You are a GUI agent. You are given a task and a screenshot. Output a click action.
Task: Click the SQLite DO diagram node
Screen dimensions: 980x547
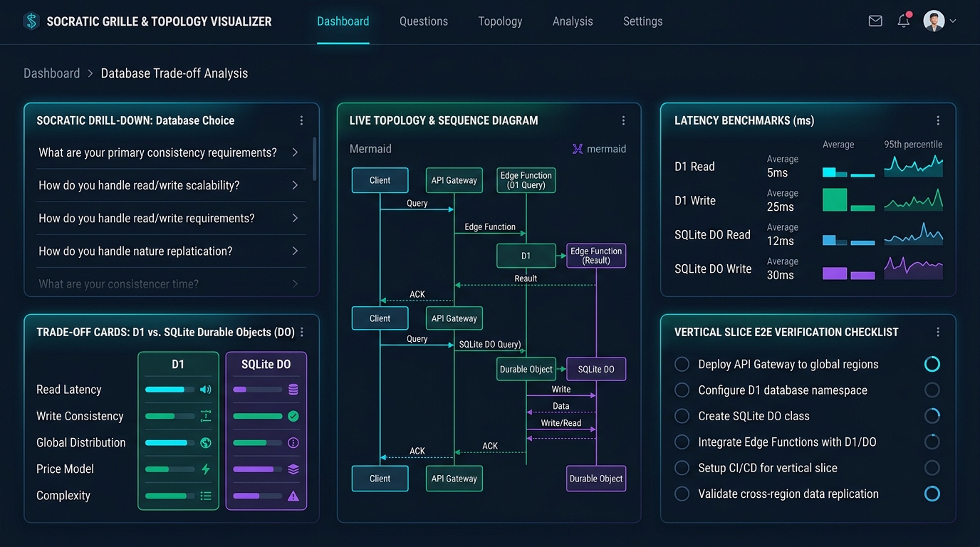596,369
